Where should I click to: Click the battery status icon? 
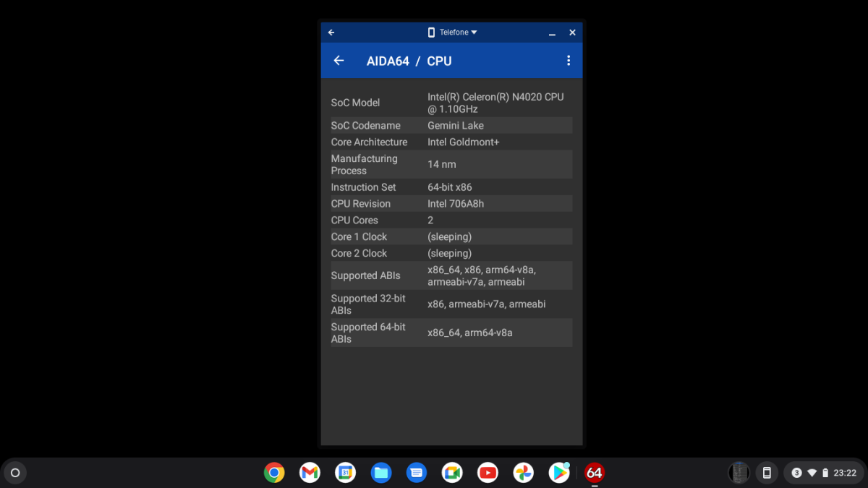click(825, 473)
